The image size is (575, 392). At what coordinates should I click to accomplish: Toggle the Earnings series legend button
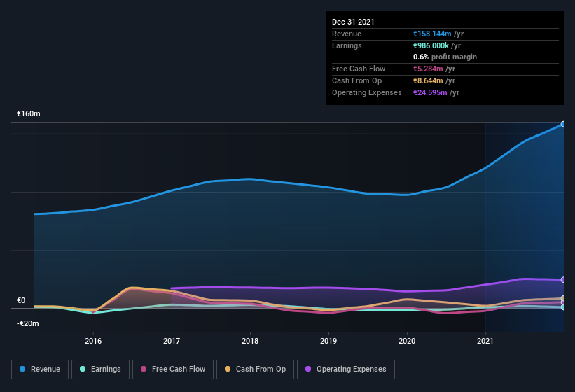tap(100, 370)
